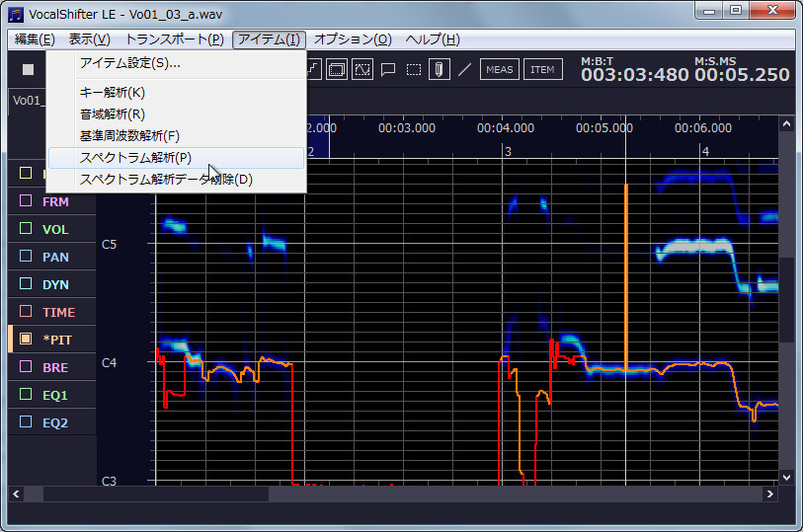Screen dimensions: 803x532
Task: Select the BRE parameter label
Action: tap(55, 368)
